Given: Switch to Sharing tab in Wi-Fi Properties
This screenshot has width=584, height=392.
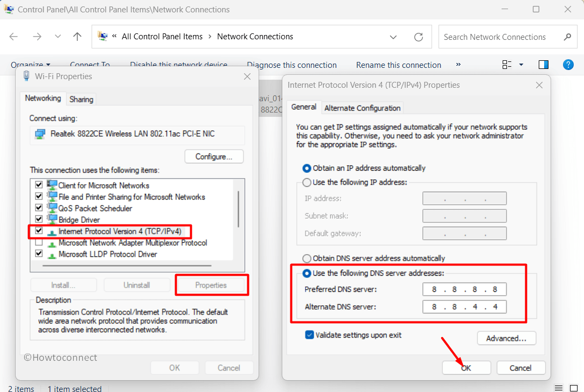Looking at the screenshot, I should point(81,100).
